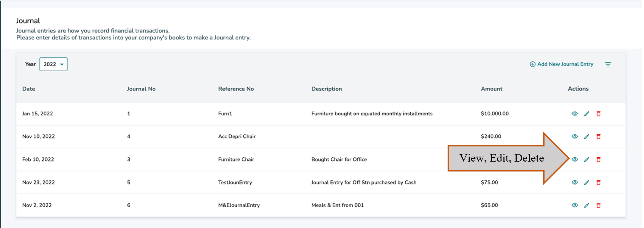Delete the Furn1 journal entry

pos(598,114)
